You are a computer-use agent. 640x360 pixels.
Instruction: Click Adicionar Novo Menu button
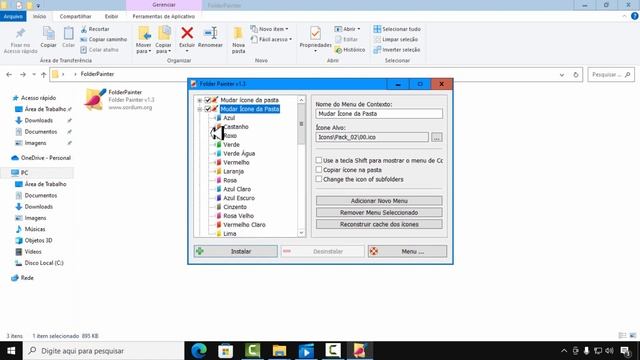(379, 201)
